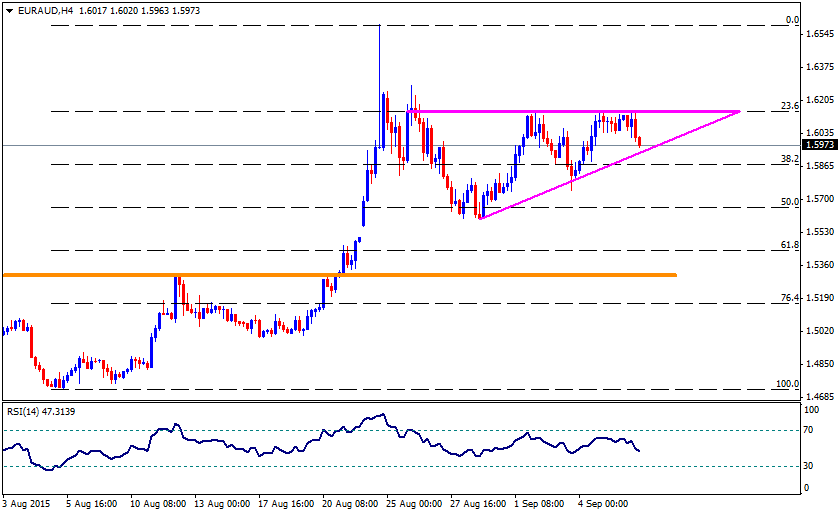Click the 76.4 Fibonacci level label
This screenshot has height=512, width=840.
point(790,297)
